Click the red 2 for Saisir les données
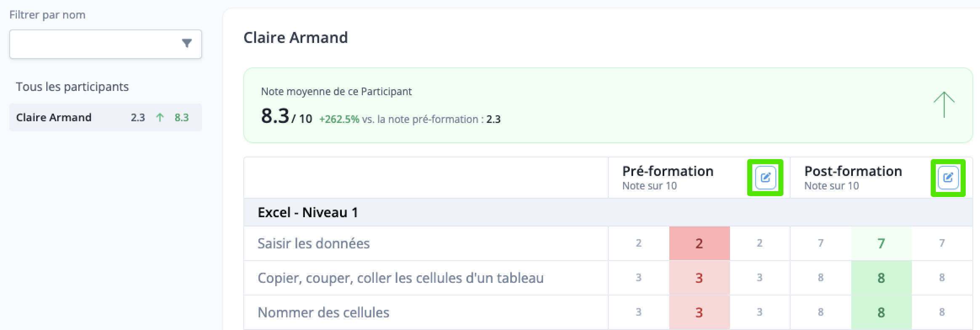 pos(699,243)
